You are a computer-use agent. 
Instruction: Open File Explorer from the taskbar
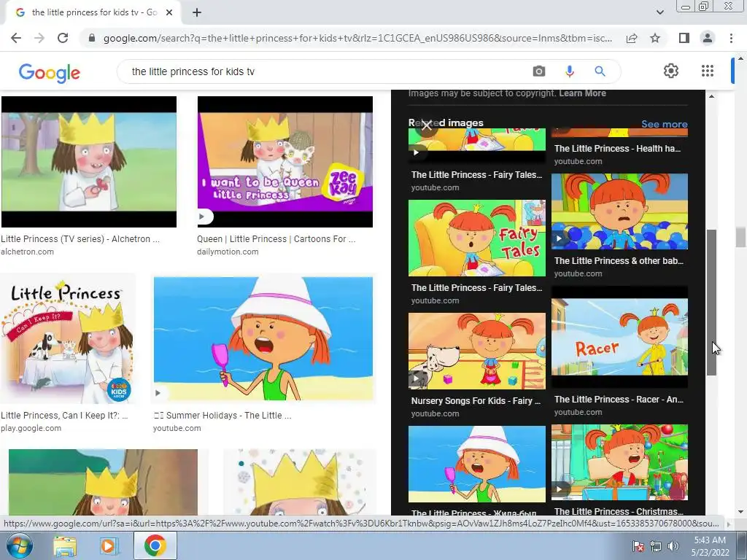(x=65, y=545)
